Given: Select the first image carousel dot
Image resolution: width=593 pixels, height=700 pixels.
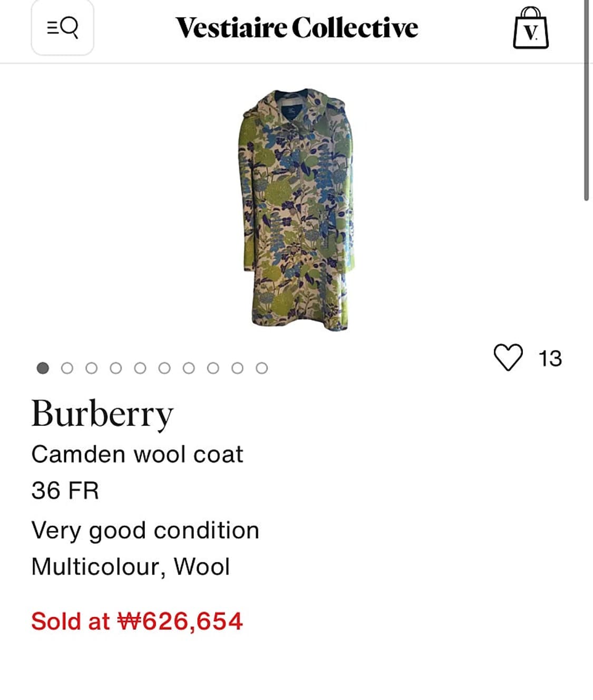Looking at the screenshot, I should click(x=43, y=368).
